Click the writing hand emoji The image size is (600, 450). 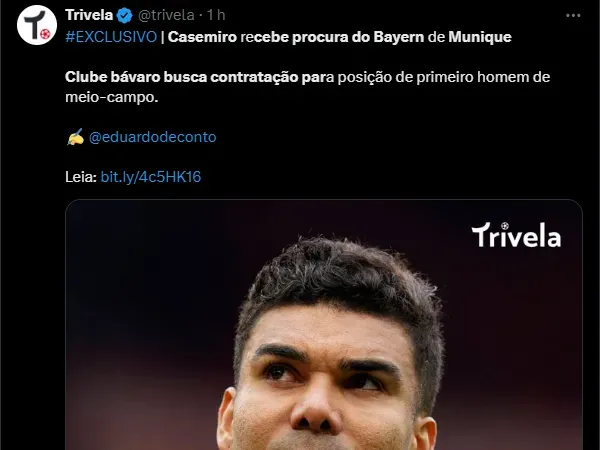(75, 137)
